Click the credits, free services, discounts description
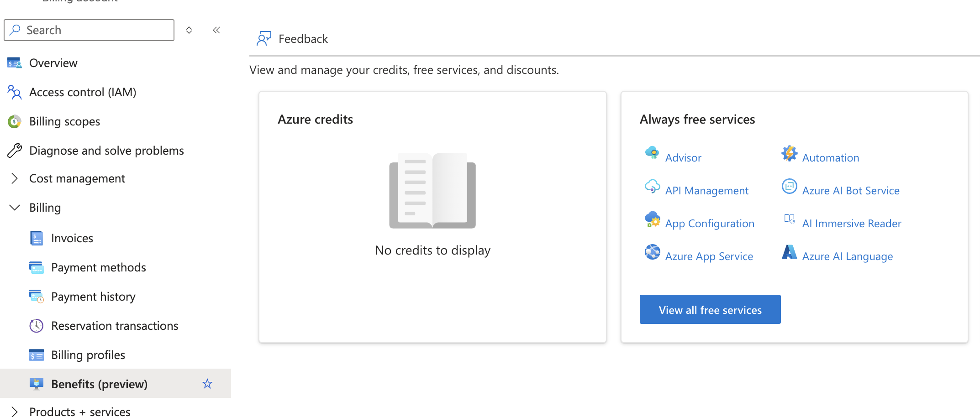 (404, 70)
